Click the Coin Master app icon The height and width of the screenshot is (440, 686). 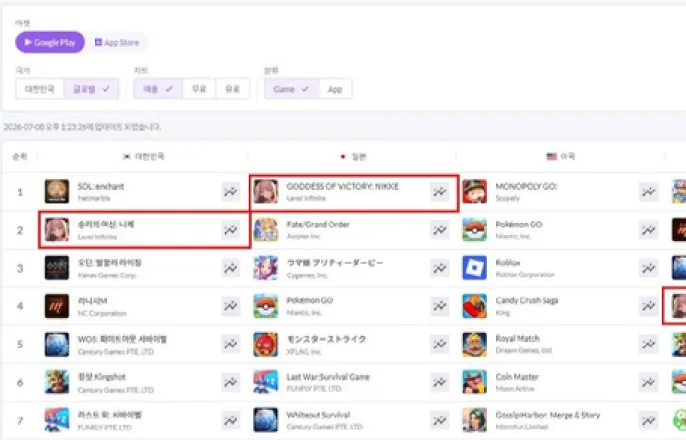[475, 382]
